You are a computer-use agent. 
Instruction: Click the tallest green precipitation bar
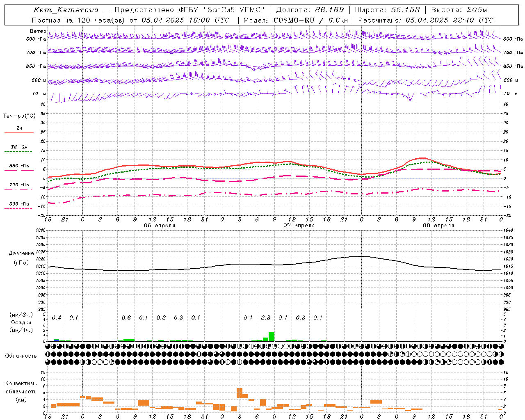(x=272, y=336)
